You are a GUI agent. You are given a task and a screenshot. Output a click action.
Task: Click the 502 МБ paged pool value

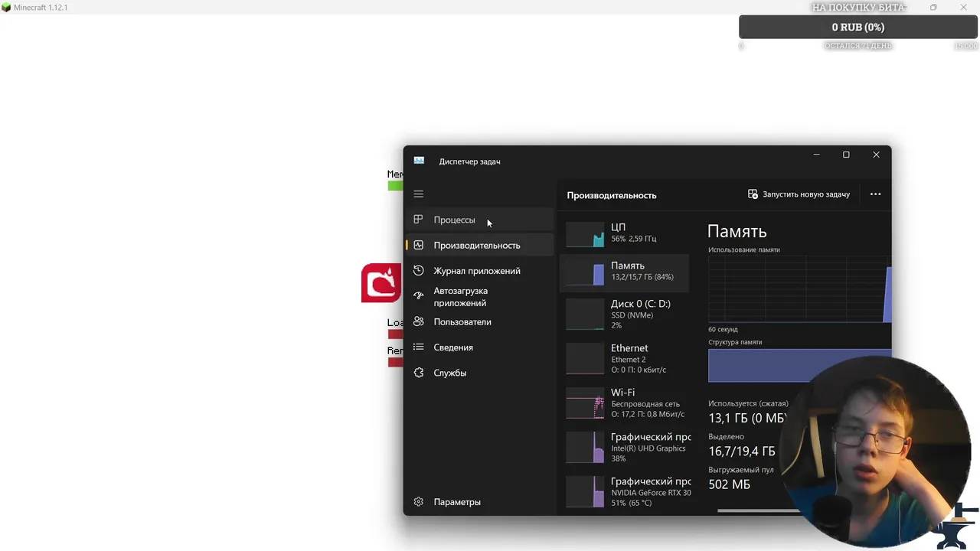(729, 484)
